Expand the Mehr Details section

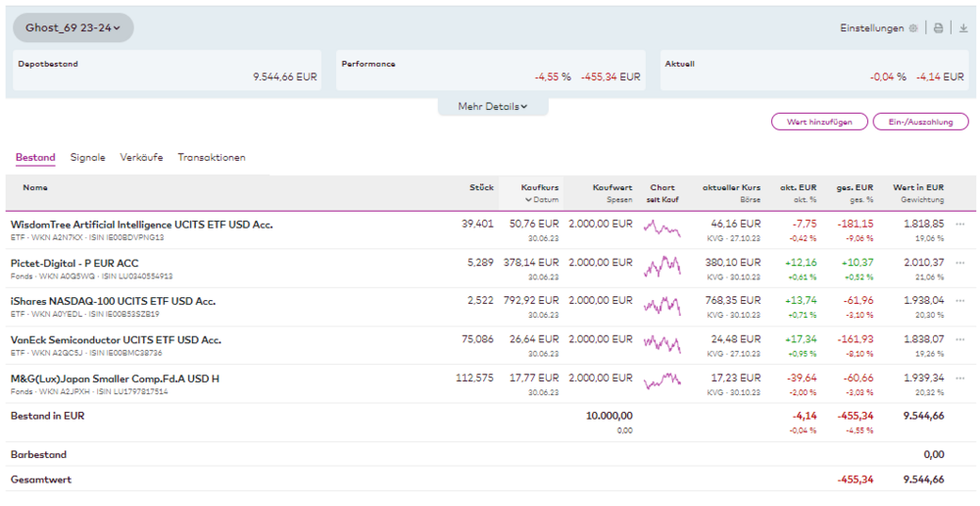[493, 106]
